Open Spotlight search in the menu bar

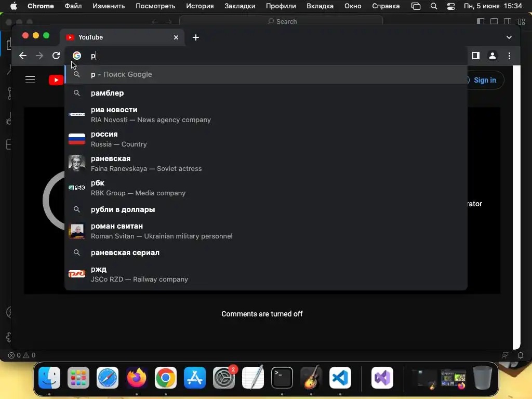tap(434, 6)
